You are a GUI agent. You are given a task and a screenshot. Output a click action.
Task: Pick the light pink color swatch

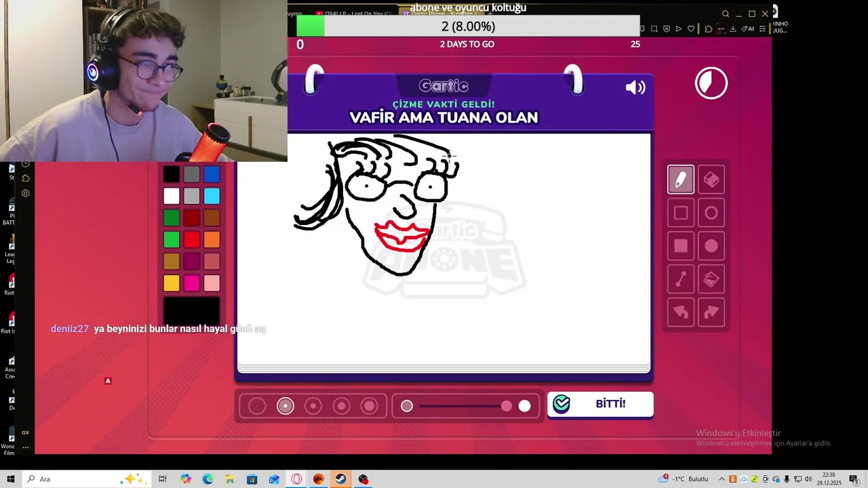tap(212, 283)
